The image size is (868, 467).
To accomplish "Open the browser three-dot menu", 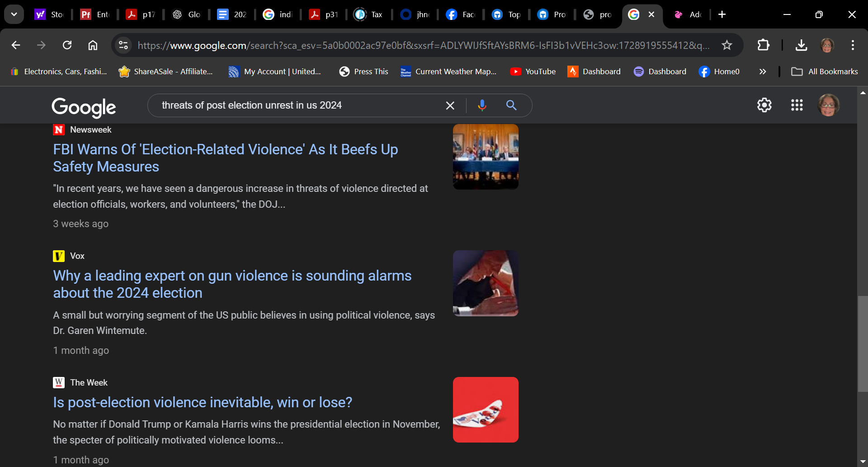I will coord(853,45).
